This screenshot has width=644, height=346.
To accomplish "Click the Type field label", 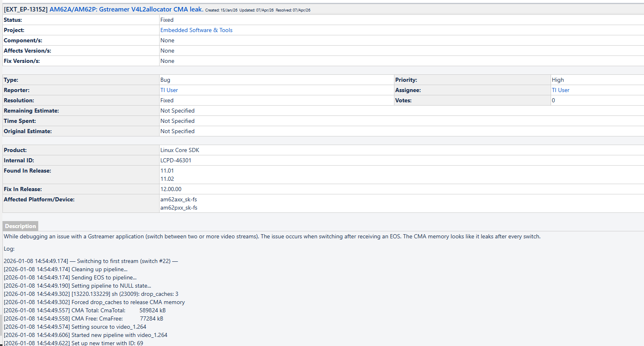I will 11,80.
